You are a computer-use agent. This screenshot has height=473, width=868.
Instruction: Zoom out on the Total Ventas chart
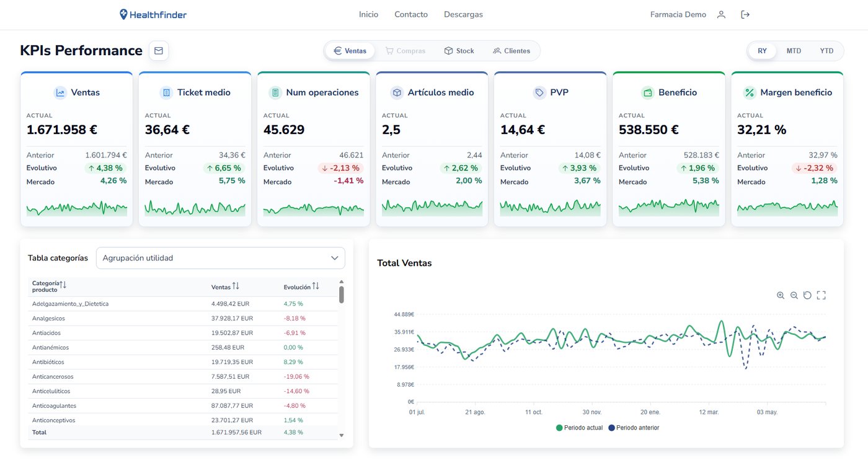(x=794, y=295)
